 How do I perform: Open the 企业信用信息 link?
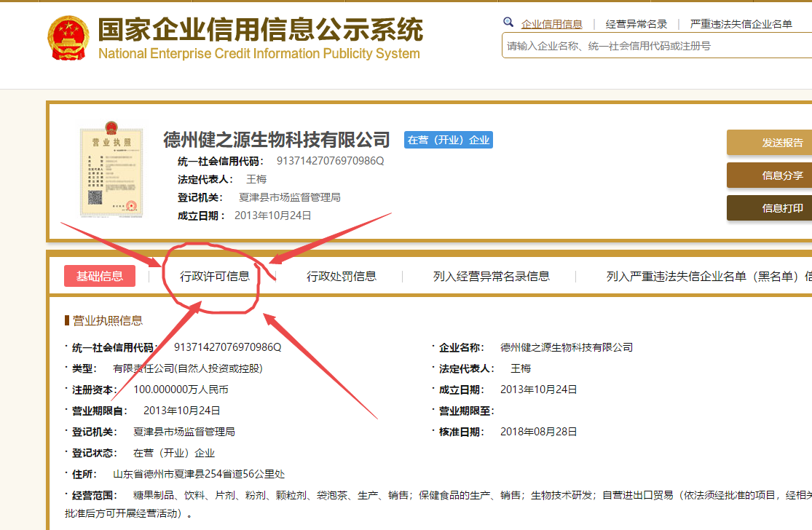coord(551,23)
